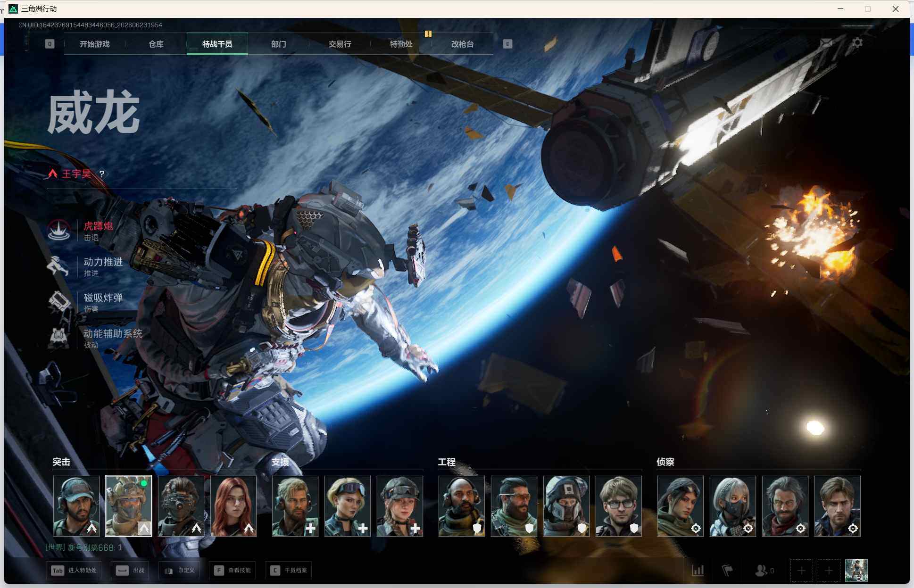This screenshot has height=588, width=914.
Task: Click the 自定义 customize button
Action: 179,571
